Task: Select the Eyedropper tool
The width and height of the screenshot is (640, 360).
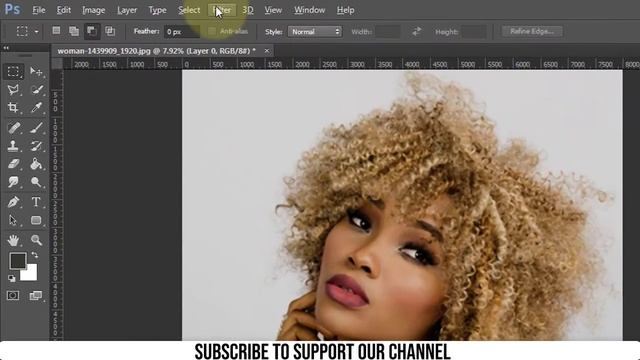Action: 36,107
